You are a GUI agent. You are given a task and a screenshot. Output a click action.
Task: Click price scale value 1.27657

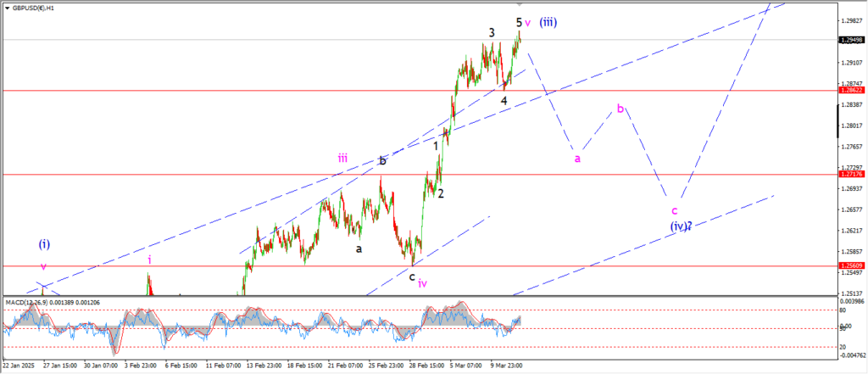(852, 147)
